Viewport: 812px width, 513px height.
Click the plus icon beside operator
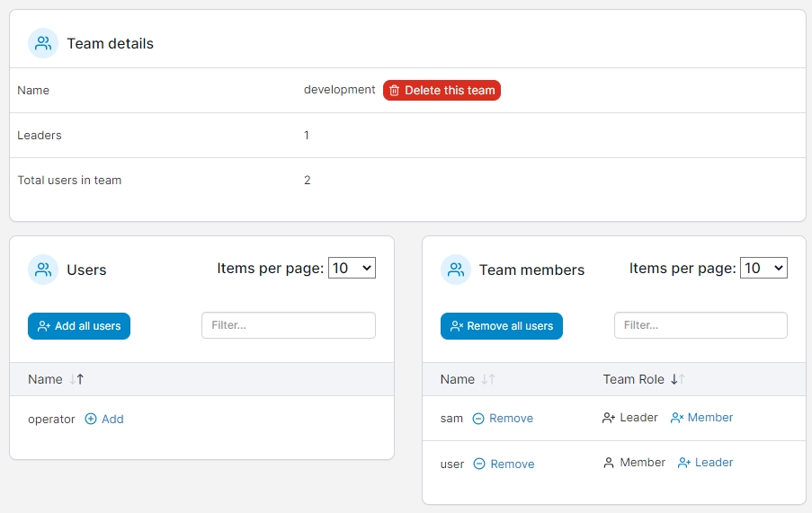click(91, 419)
